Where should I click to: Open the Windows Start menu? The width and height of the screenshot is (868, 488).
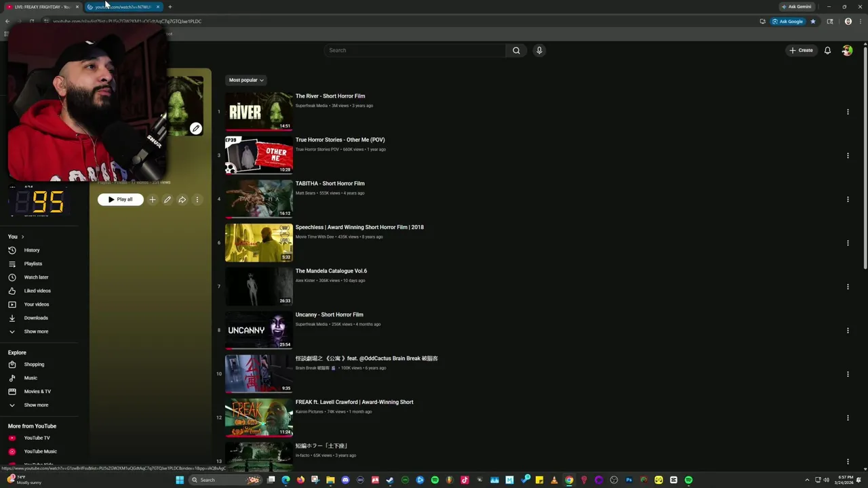[x=180, y=480]
